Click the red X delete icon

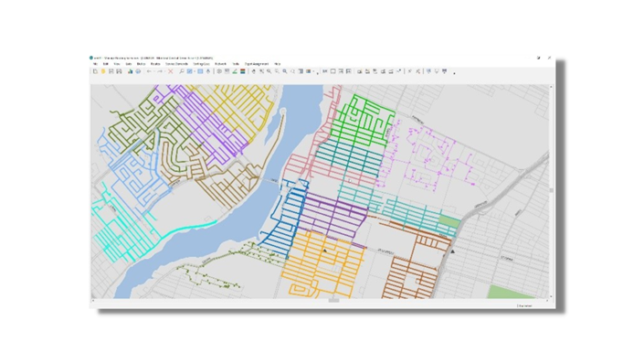click(x=171, y=71)
